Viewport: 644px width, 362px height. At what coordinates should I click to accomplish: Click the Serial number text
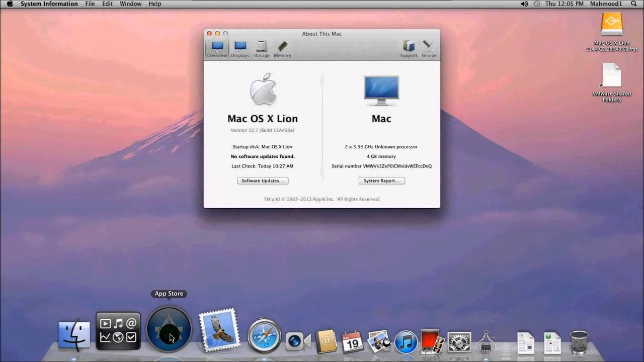point(381,166)
